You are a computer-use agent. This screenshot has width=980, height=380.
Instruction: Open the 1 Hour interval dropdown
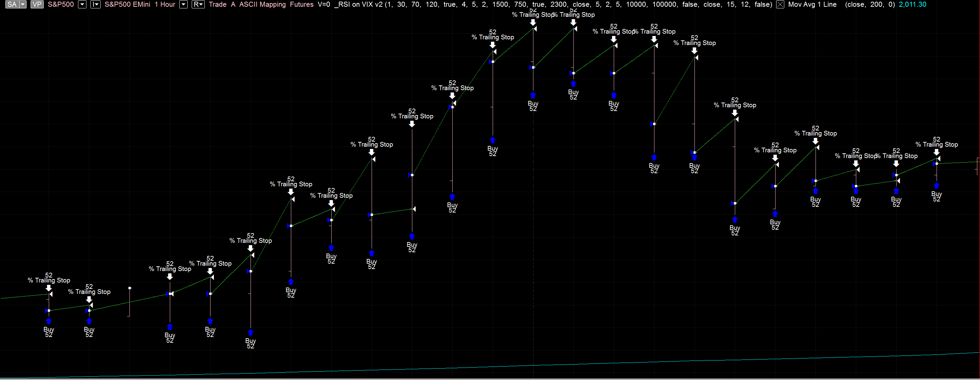tap(183, 5)
